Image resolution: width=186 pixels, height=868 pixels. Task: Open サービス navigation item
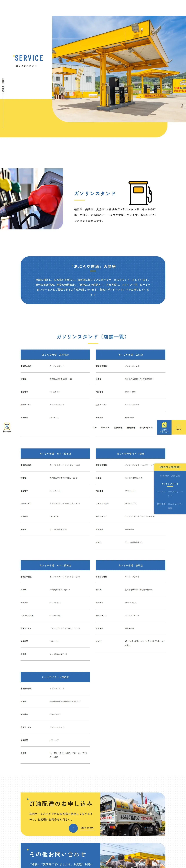coord(105,428)
